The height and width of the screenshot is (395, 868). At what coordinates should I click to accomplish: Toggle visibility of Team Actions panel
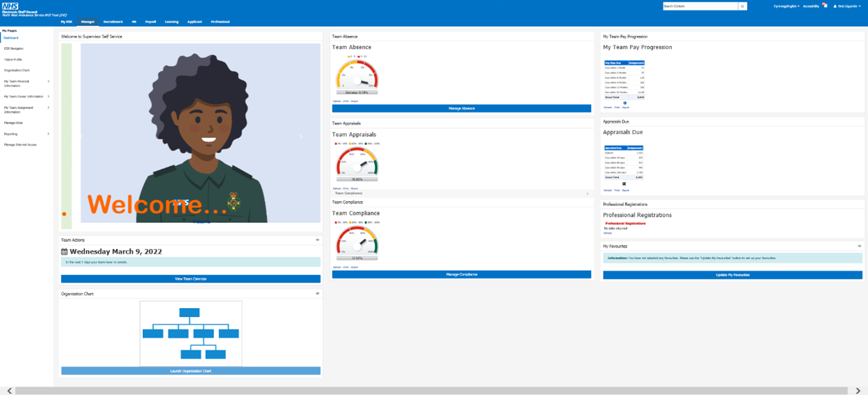(317, 240)
